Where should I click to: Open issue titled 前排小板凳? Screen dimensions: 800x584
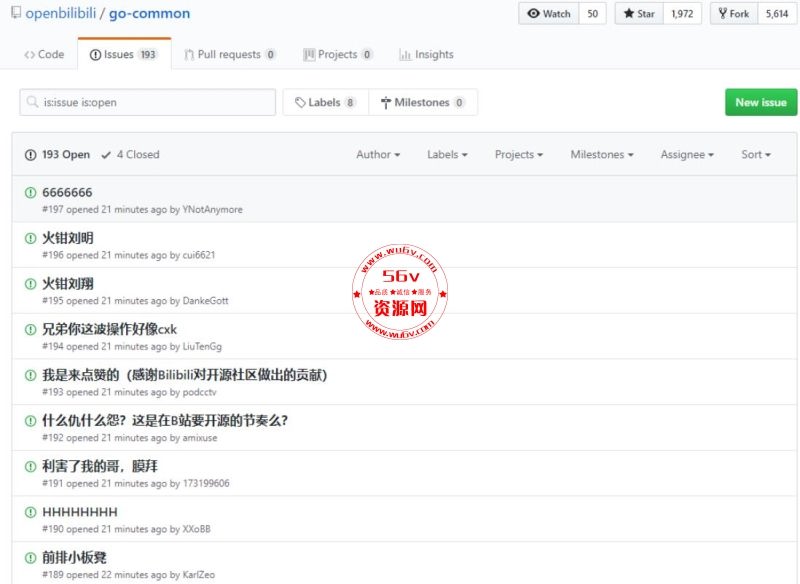(74, 557)
